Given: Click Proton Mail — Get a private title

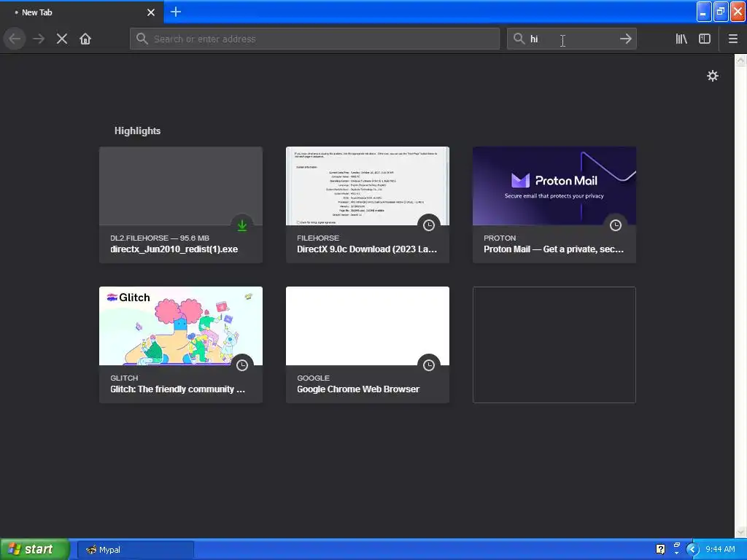Looking at the screenshot, I should 554,249.
